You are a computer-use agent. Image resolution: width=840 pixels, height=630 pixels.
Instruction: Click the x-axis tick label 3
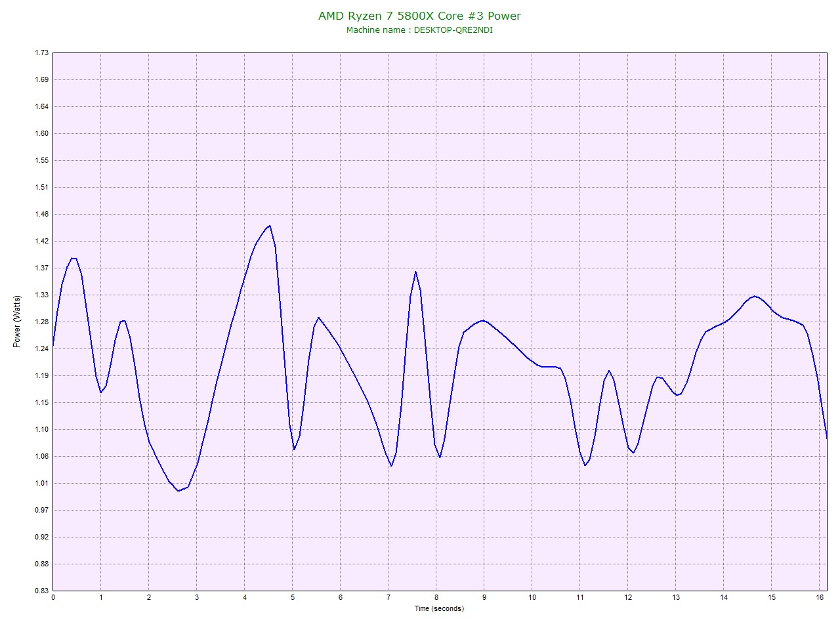pos(196,597)
